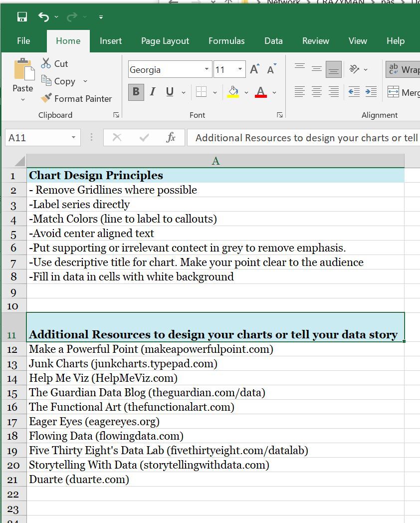
Task: Switch to the Formulas tab
Action: coord(226,41)
